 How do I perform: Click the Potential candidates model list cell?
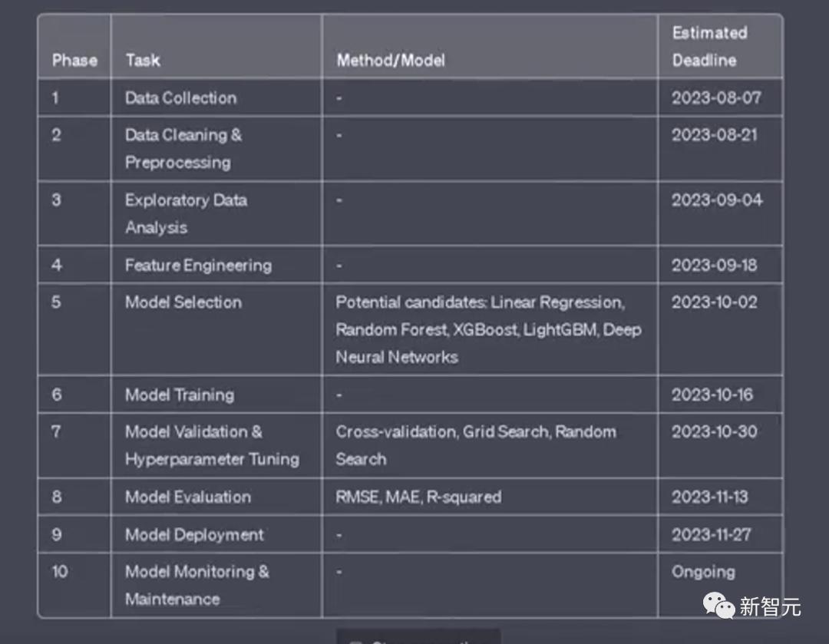pos(488,329)
